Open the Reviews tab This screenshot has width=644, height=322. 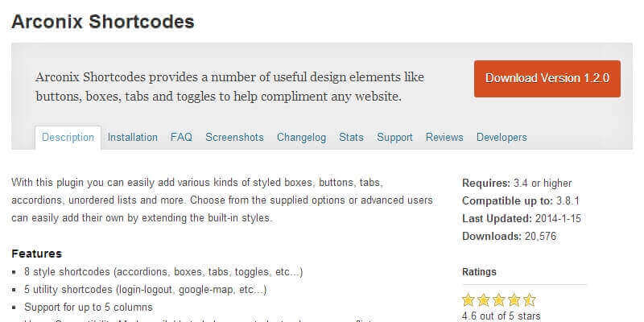tap(444, 138)
